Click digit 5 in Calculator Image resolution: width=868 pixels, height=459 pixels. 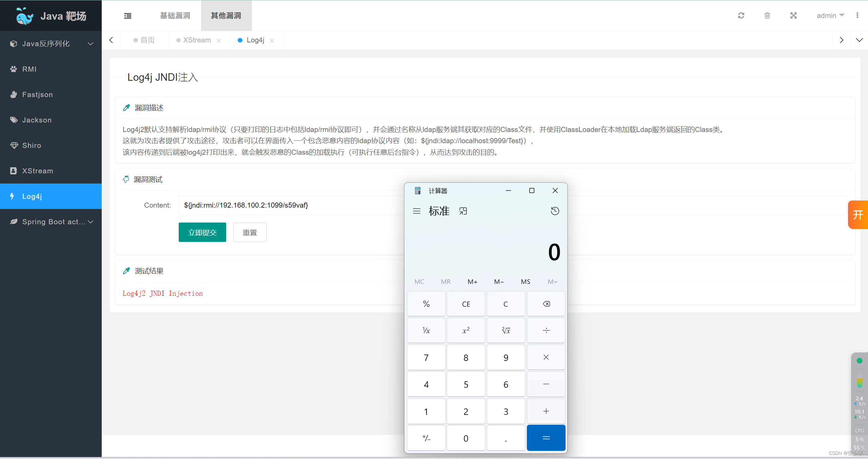[x=466, y=384]
